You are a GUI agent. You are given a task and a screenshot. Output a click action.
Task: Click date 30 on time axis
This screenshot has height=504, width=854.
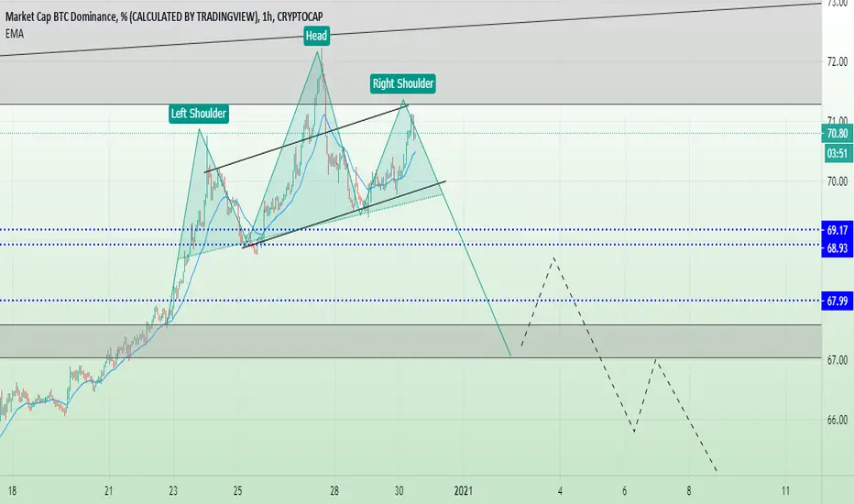point(399,491)
